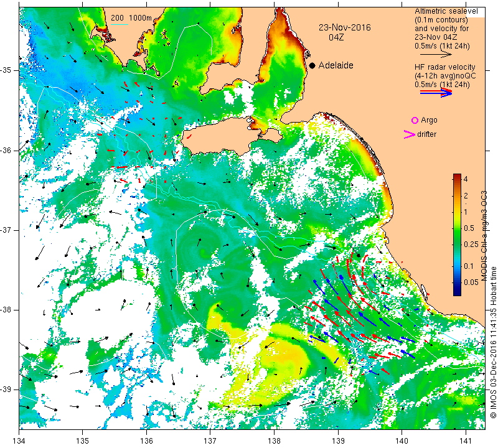Click the black altimetric velocity scale arrow

(436, 55)
